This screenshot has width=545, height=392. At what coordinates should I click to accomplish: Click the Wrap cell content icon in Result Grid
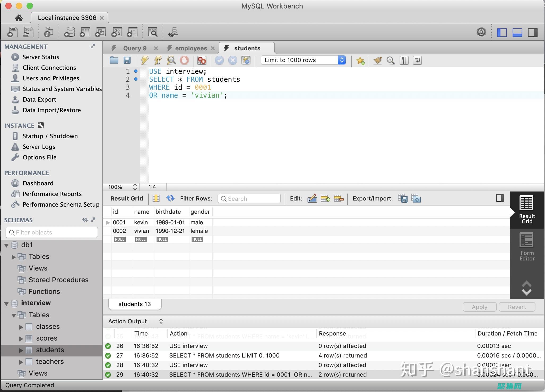click(x=499, y=198)
